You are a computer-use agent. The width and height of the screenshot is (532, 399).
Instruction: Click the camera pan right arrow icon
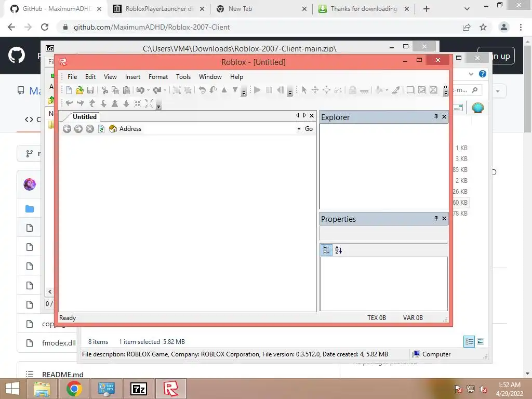[x=81, y=103]
